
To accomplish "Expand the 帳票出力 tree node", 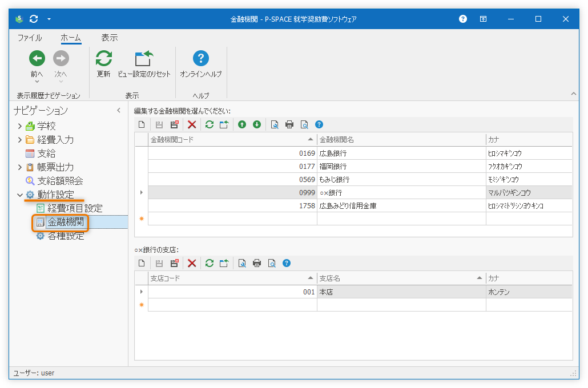I will point(20,167).
